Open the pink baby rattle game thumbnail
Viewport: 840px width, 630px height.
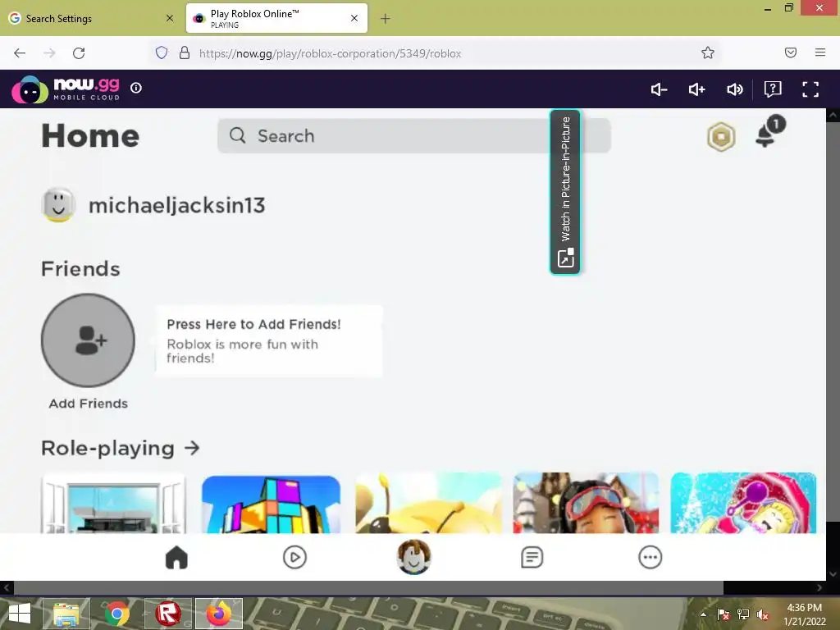[x=743, y=503]
